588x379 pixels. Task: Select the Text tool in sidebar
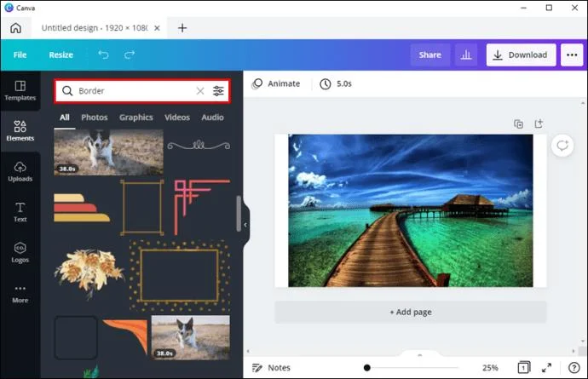click(x=20, y=211)
